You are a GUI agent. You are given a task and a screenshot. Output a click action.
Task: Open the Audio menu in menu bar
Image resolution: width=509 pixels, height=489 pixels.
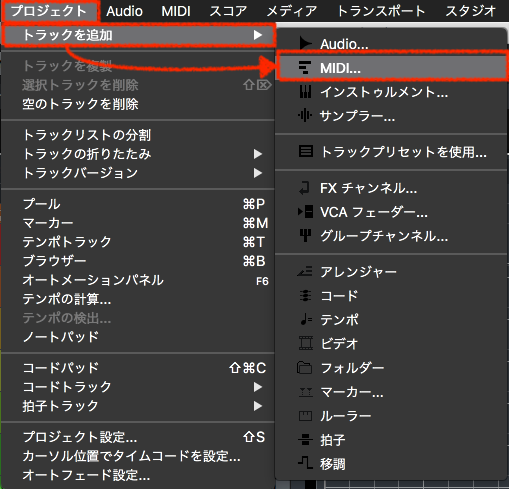[125, 11]
